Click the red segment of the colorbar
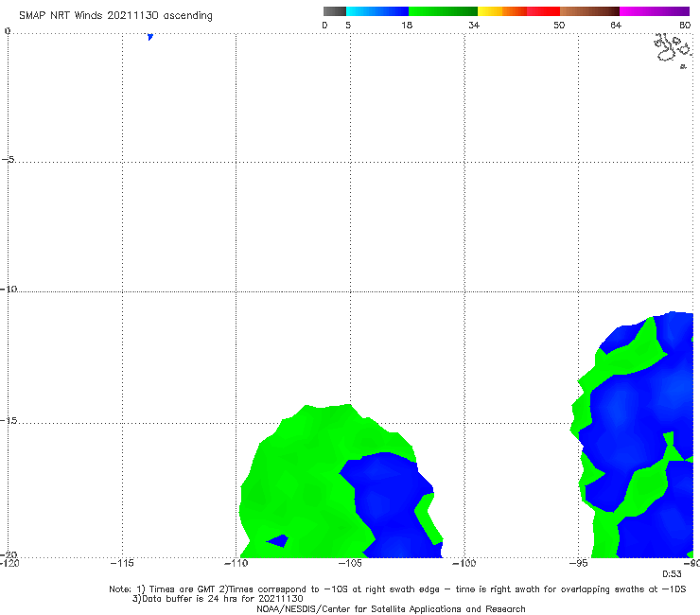This screenshot has height=615, width=700. pyautogui.click(x=543, y=11)
